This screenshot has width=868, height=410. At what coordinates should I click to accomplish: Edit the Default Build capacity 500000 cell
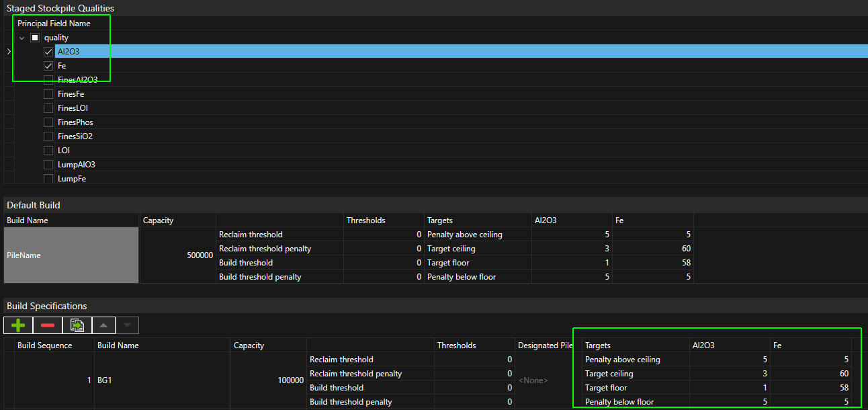point(177,255)
